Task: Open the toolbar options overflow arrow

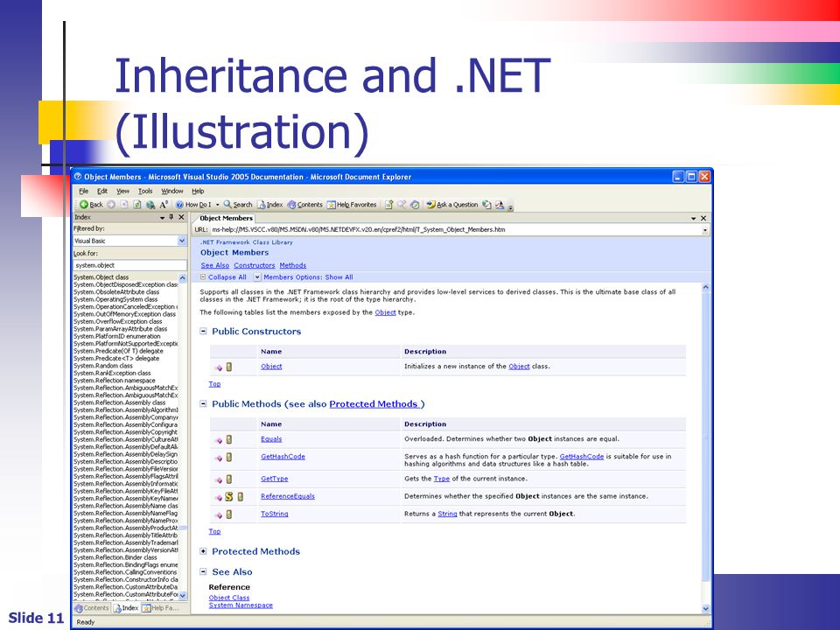Action: click(510, 206)
